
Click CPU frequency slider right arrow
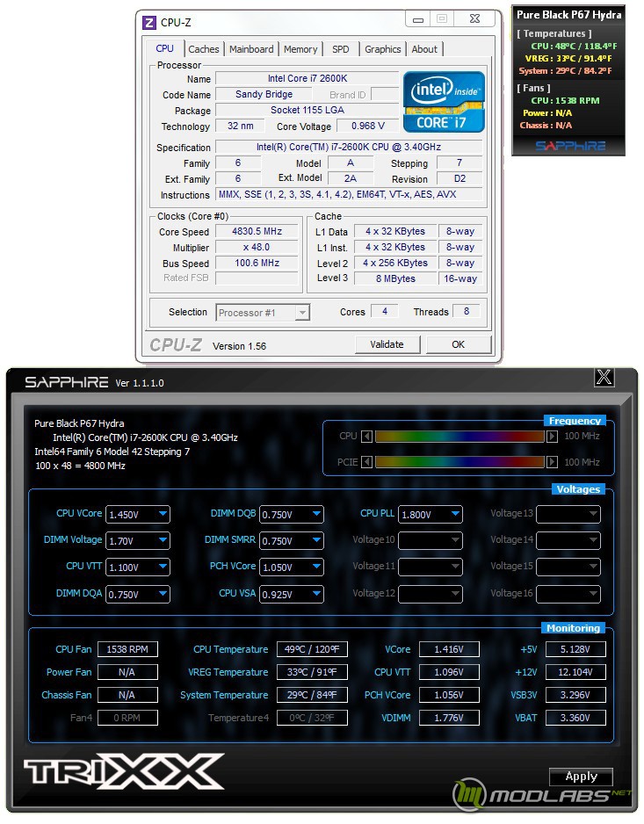[x=552, y=437]
